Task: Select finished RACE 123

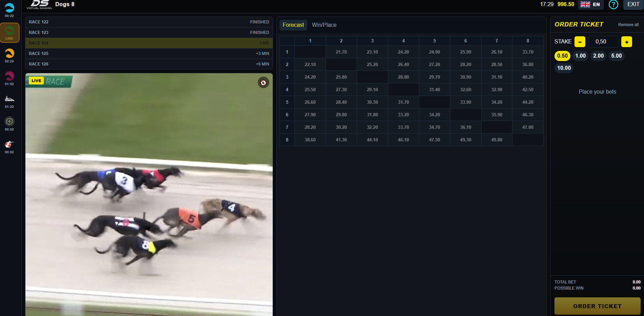Action: [x=149, y=33]
